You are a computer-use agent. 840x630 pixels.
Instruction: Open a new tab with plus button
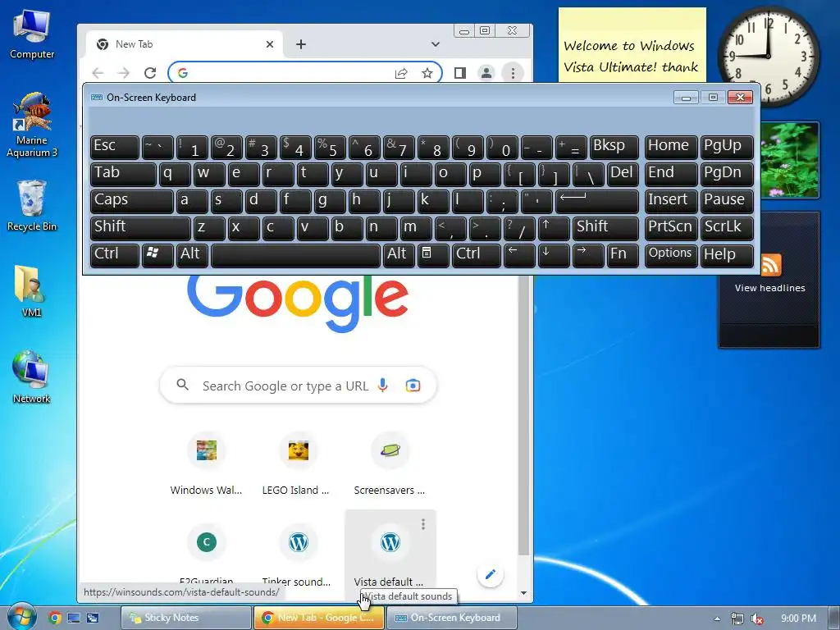point(301,44)
